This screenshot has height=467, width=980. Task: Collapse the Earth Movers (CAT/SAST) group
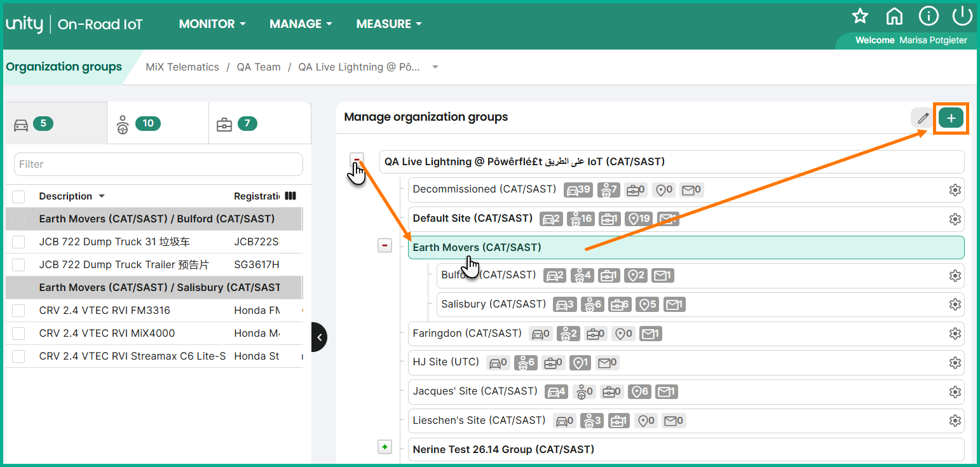click(x=385, y=245)
